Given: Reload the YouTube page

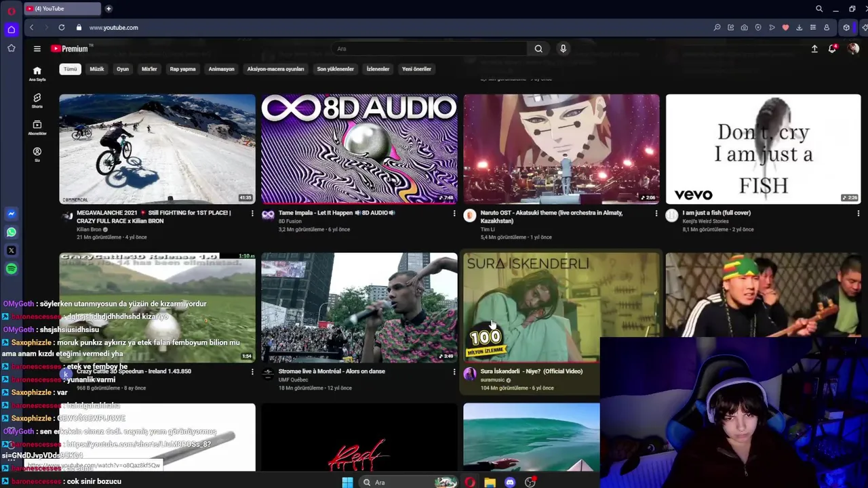Looking at the screenshot, I should pos(62,28).
